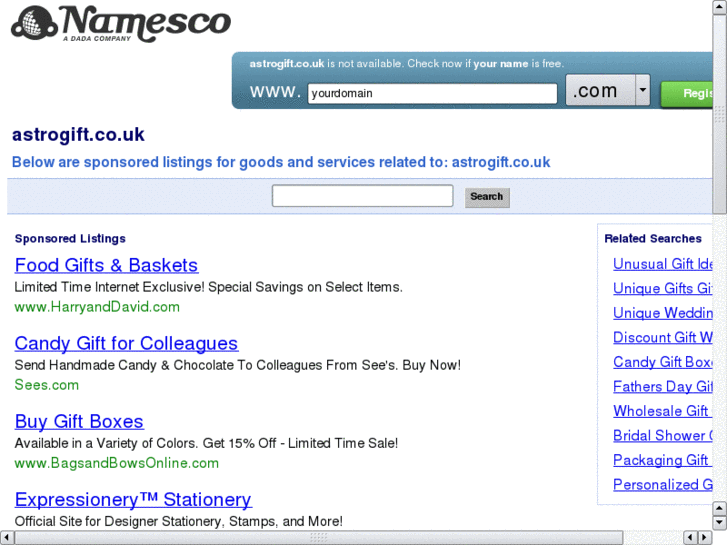Open Fathers Day Gift related search

pyautogui.click(x=663, y=387)
